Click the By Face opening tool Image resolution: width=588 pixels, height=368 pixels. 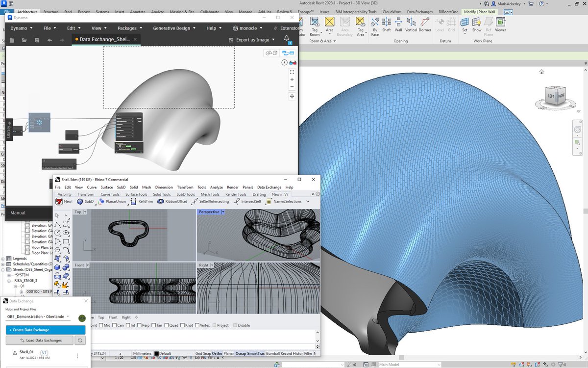pos(374,26)
